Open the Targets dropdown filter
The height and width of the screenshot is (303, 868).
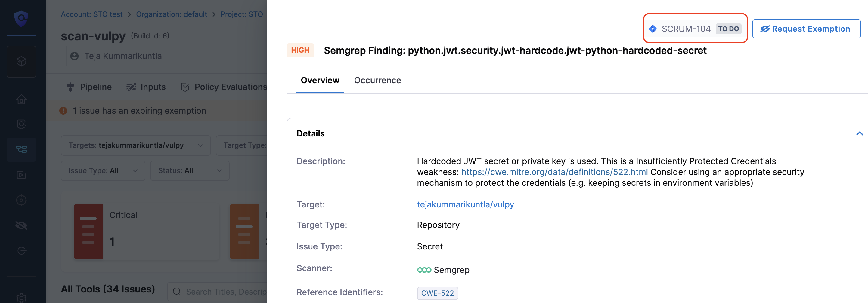[135, 145]
